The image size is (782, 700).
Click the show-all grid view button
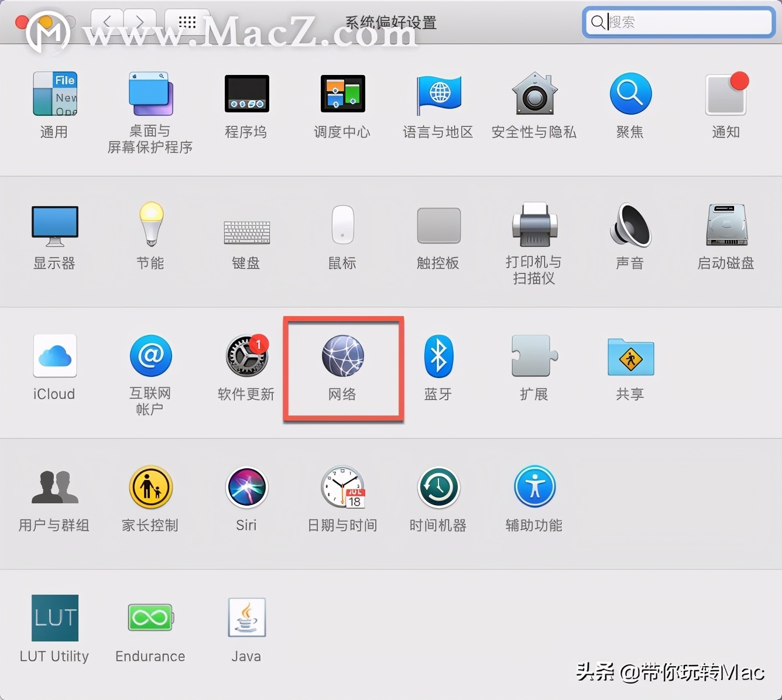(x=187, y=22)
